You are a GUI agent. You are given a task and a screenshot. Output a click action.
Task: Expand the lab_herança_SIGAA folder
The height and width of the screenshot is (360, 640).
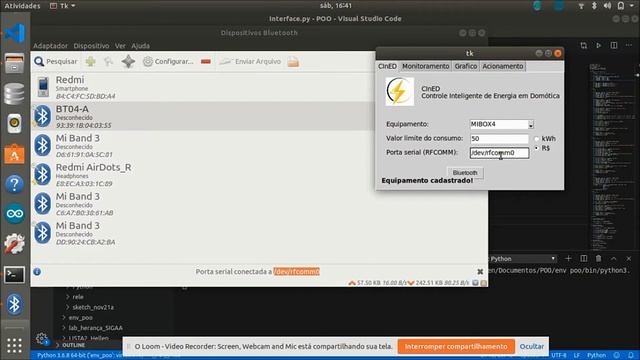tap(95, 328)
